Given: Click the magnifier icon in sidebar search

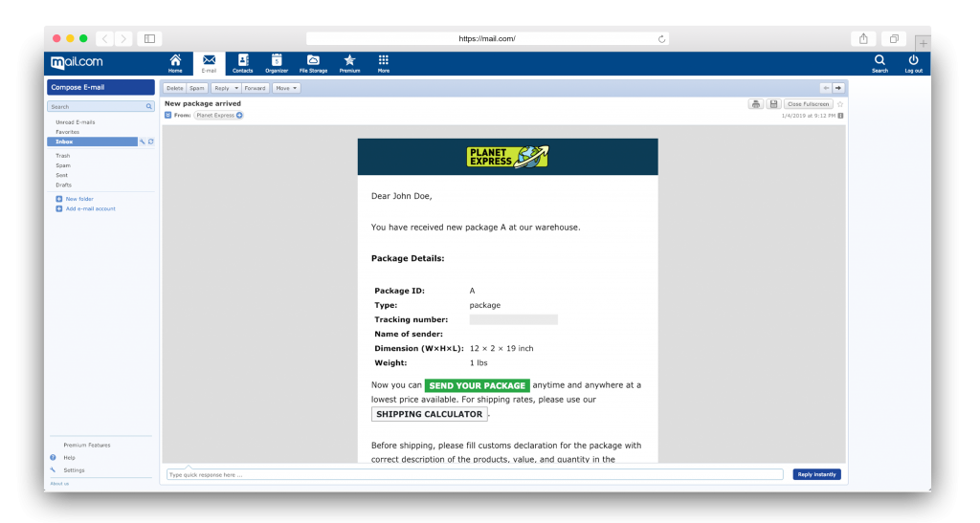Looking at the screenshot, I should tap(148, 107).
